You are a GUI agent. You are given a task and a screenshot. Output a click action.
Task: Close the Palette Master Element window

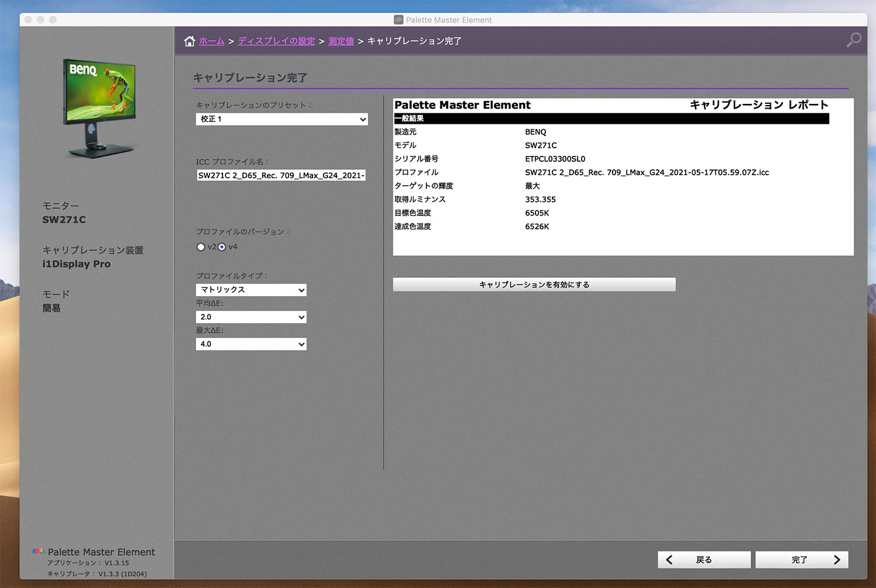pos(28,20)
